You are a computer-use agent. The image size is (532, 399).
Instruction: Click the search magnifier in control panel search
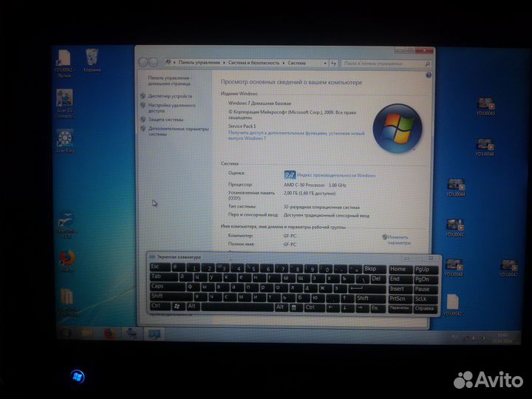427,64
